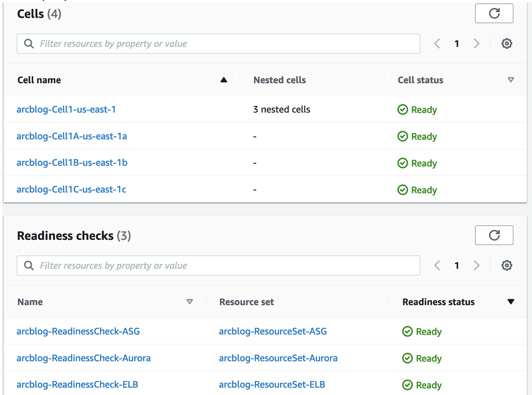Sort by Readiness status column arrow
This screenshot has width=532, height=395.
(510, 302)
